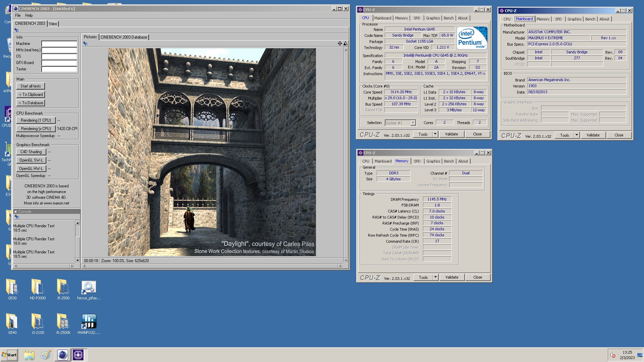
Task: Open About tab in Memory CPU-Z window
Action: point(463,161)
